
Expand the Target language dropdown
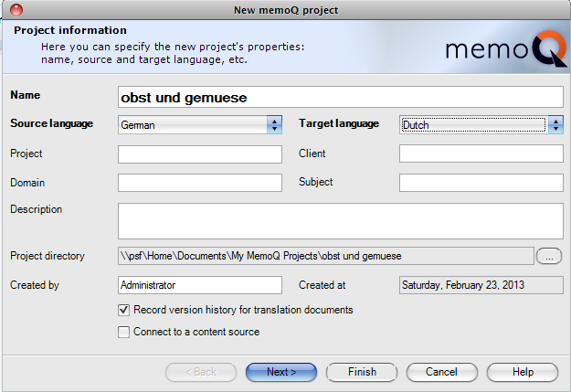point(555,125)
